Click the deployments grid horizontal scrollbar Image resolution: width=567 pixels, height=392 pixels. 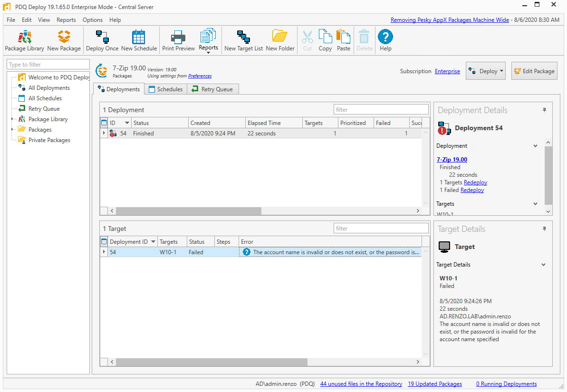[x=188, y=210]
